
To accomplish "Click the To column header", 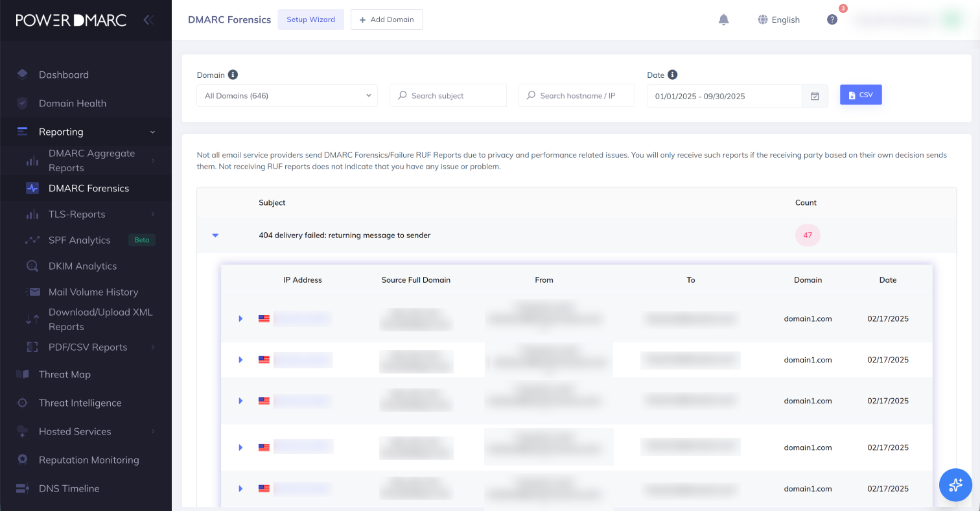I will point(691,280).
